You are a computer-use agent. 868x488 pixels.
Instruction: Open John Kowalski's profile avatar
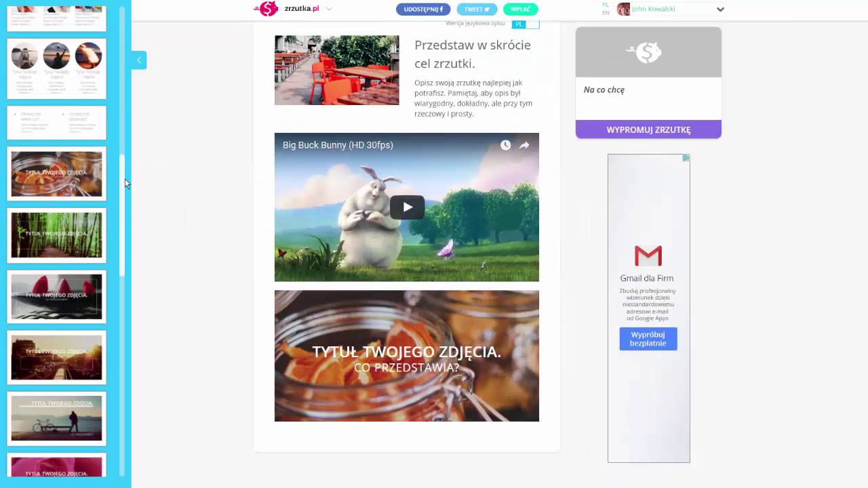(623, 9)
